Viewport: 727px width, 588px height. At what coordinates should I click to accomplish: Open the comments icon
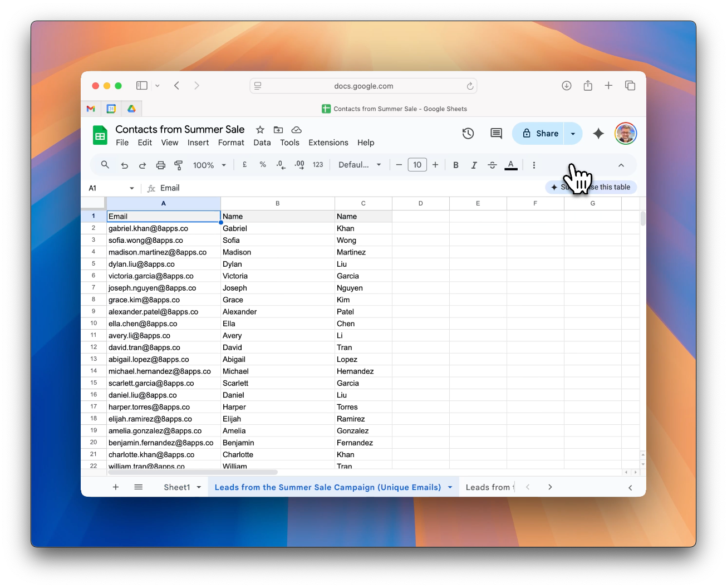pyautogui.click(x=495, y=134)
